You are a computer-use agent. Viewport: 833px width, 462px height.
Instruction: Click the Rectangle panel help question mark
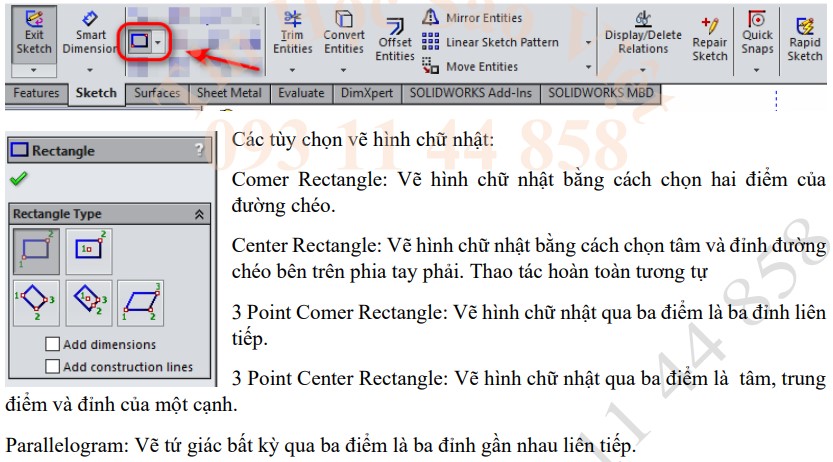tap(199, 150)
